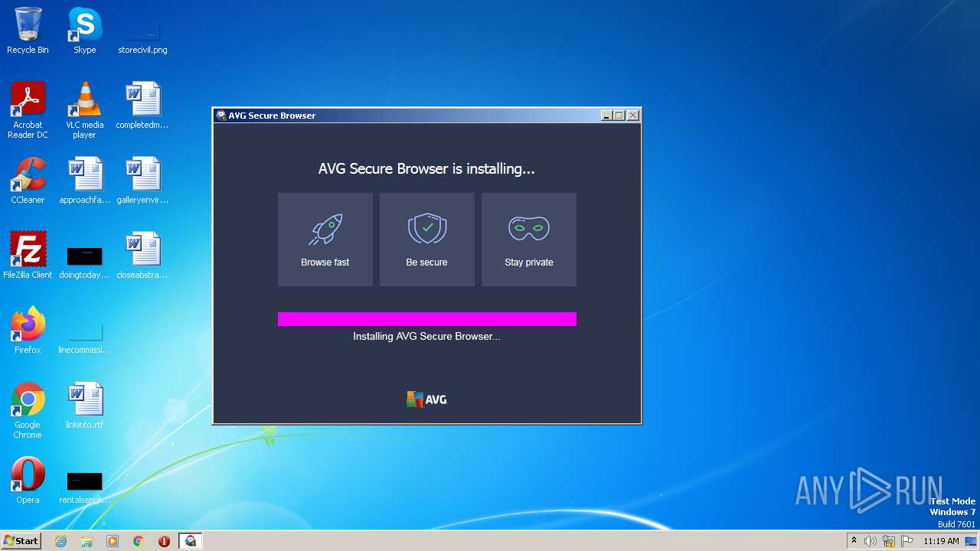This screenshot has width=980, height=551.
Task: Open Windows Explorer from the taskbar
Action: click(x=87, y=541)
